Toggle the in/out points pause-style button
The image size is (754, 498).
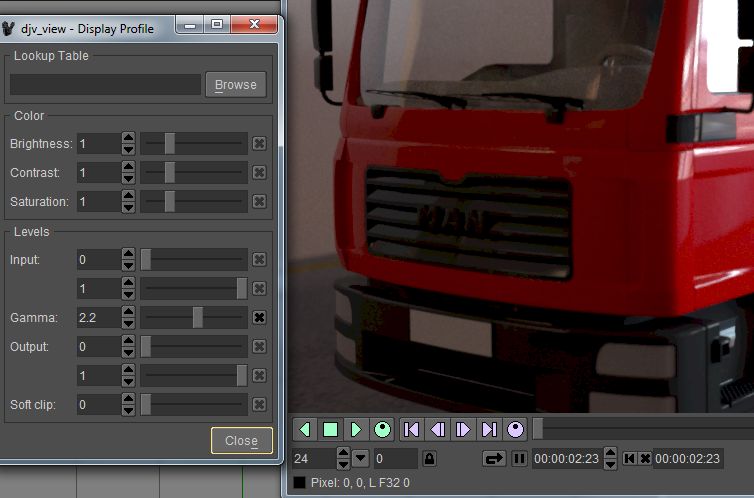point(519,458)
